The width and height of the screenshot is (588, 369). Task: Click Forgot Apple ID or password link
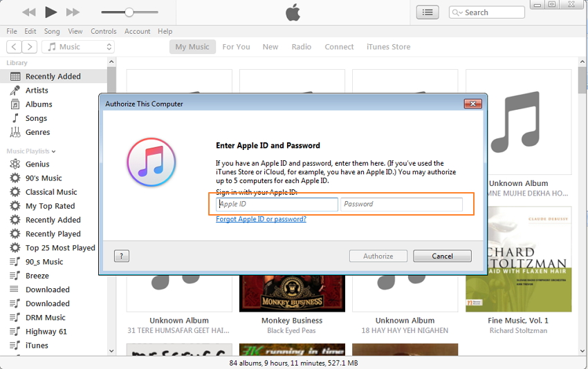[x=261, y=219]
